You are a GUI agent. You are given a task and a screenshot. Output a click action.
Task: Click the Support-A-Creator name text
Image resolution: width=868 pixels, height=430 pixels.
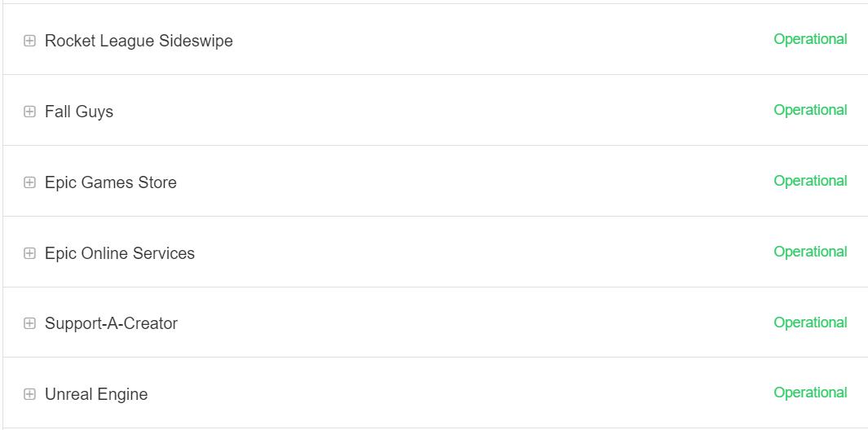coord(111,323)
